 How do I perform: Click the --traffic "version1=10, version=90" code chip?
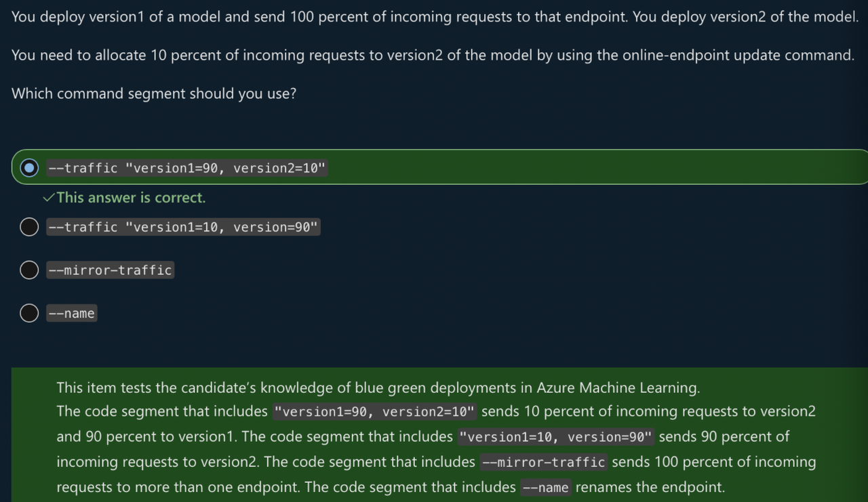pyautogui.click(x=183, y=227)
